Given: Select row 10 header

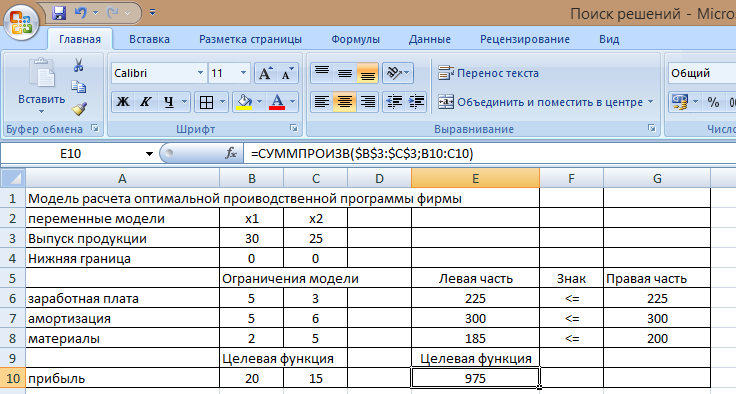Looking at the screenshot, I should pos(13,378).
